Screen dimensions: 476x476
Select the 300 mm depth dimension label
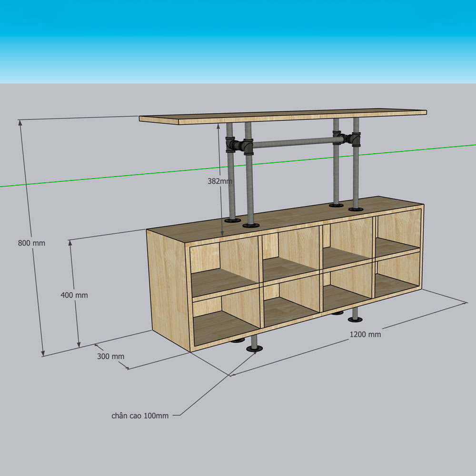[x=110, y=357]
